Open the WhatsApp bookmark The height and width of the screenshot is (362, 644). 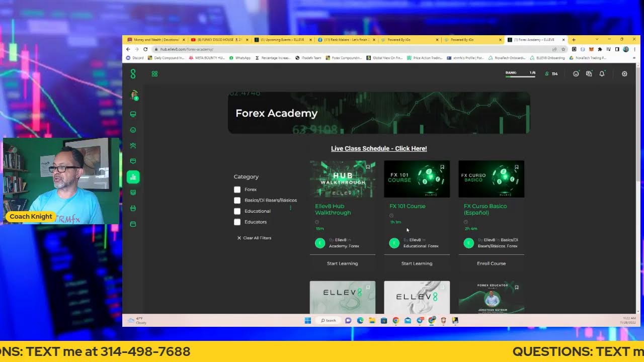click(239, 58)
